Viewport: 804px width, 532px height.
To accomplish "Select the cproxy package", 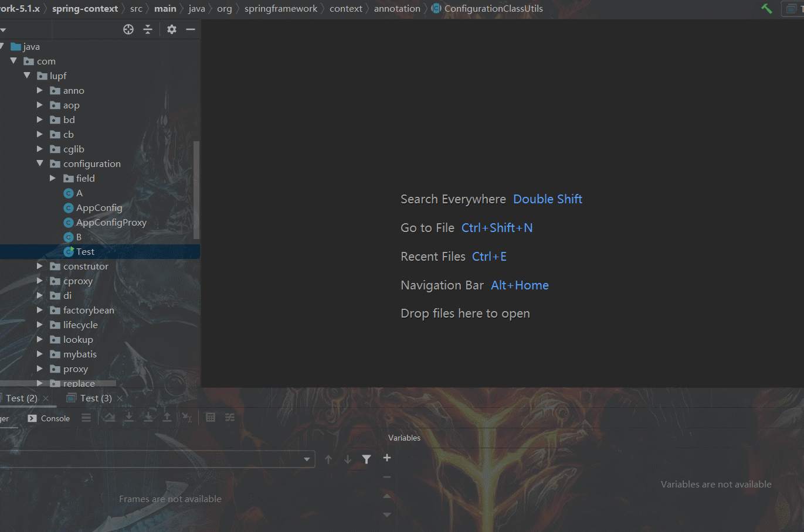I will pyautogui.click(x=78, y=281).
